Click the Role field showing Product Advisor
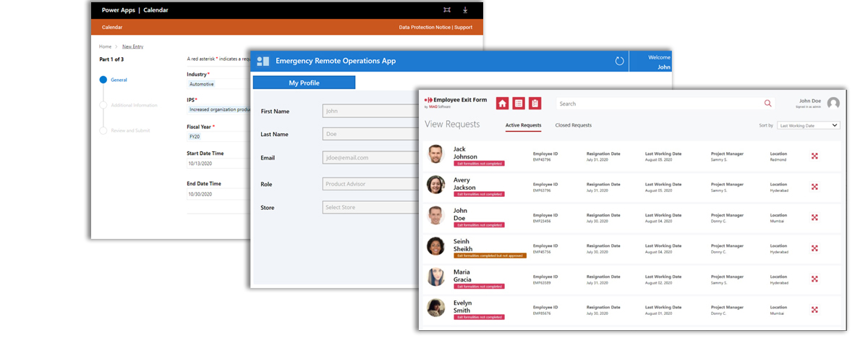The width and height of the screenshot is (868, 362). click(x=370, y=184)
